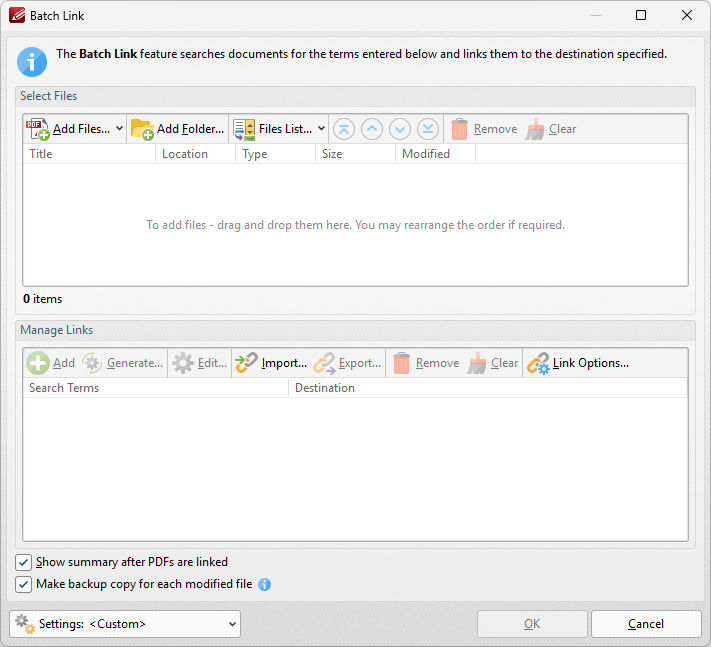Sort files by Location column
This screenshot has height=647, width=711.
coord(195,154)
